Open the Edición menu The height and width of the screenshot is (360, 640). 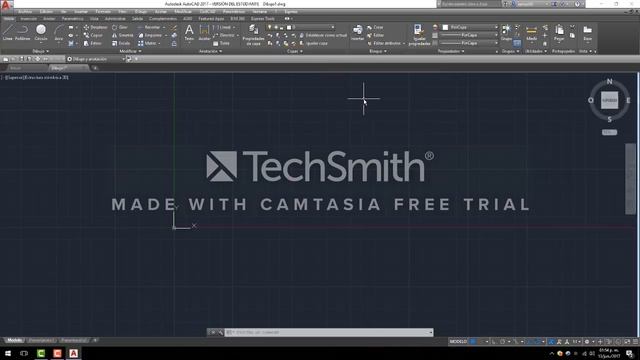point(46,12)
